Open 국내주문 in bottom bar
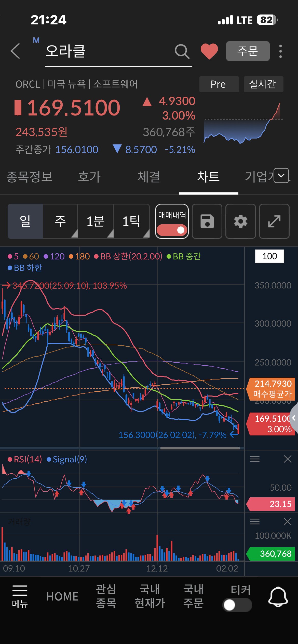Screen dimensions: 298x644 pos(194,596)
